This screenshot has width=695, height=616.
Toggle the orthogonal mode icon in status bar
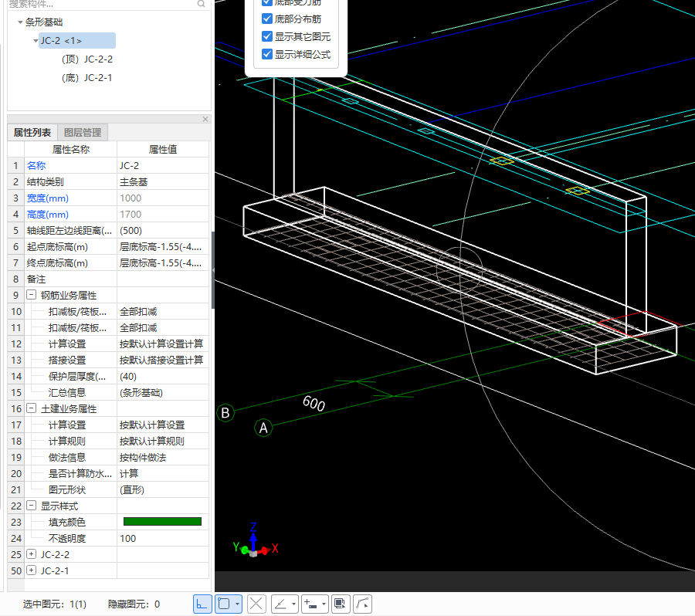(202, 604)
